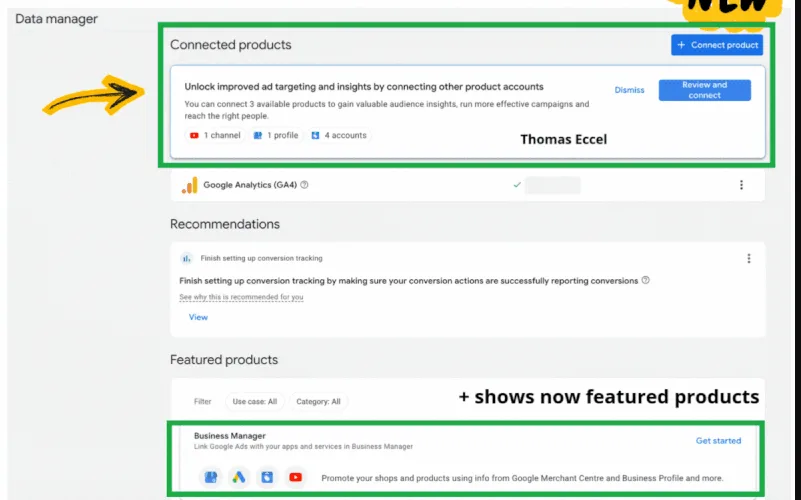Open the three-dot menu on recommendation card

749,258
